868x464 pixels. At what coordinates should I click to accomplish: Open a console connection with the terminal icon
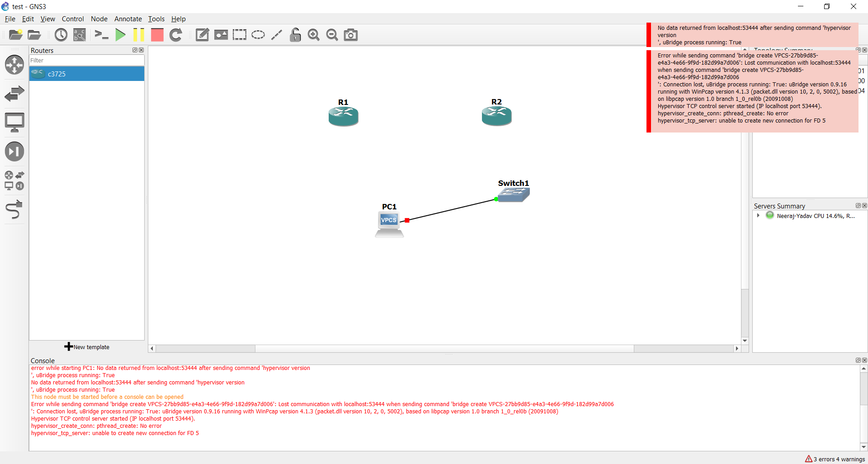point(101,35)
